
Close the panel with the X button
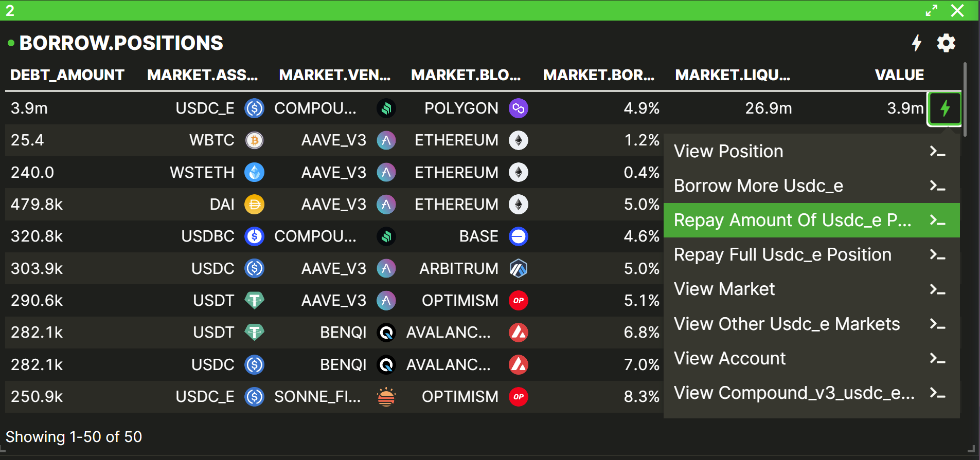(x=957, y=10)
